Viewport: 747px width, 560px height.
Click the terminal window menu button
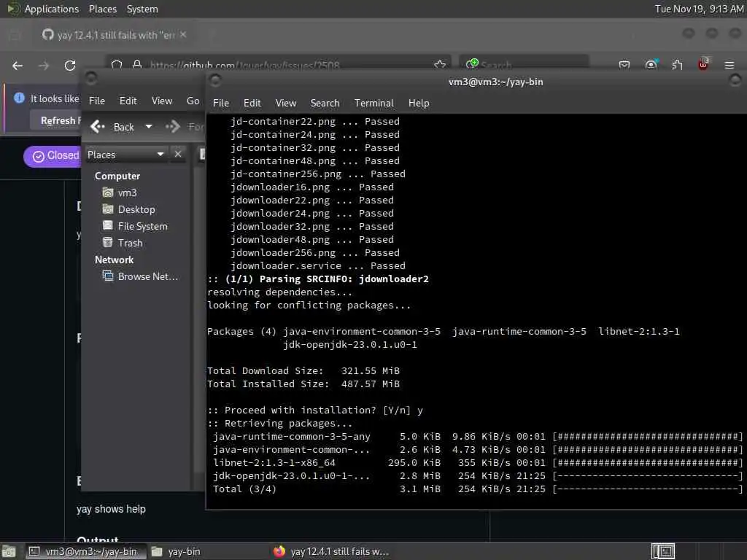click(x=215, y=80)
